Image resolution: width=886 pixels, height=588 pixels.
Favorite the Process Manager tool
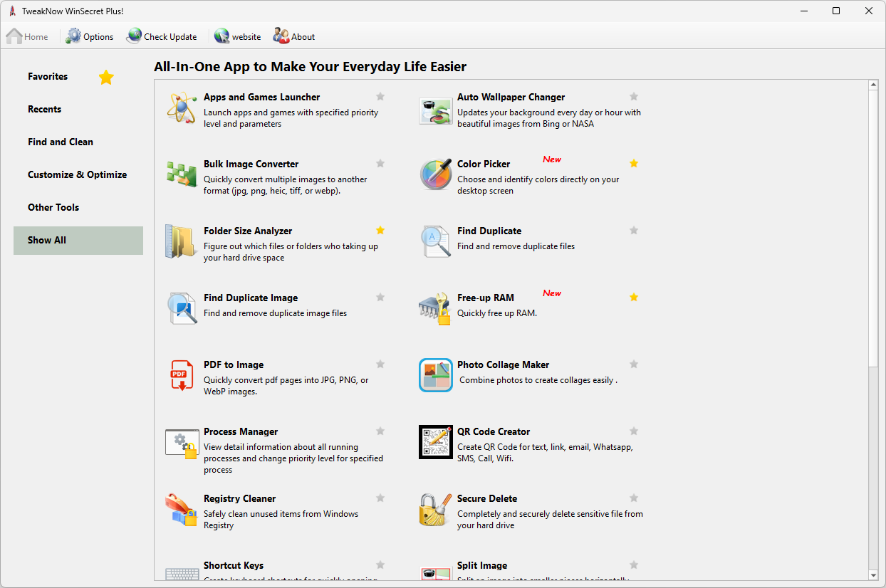(x=380, y=431)
